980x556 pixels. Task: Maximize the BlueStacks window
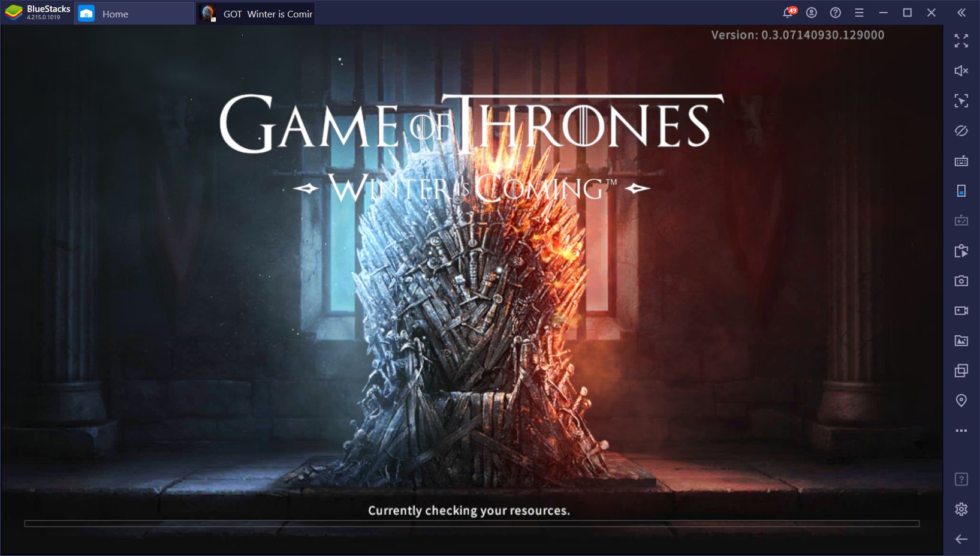coord(907,13)
